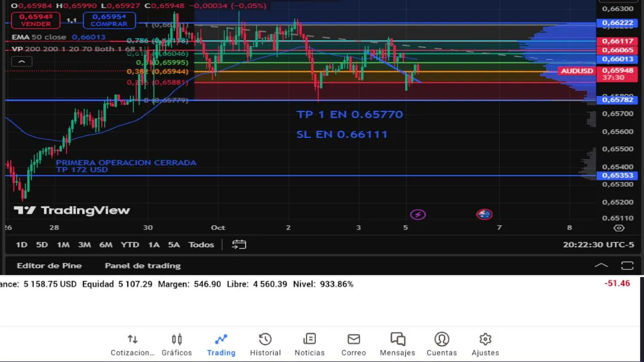Viewport: 644px width, 362px height.
Task: Click the Margen 546.90 value
Action: [x=189, y=284]
